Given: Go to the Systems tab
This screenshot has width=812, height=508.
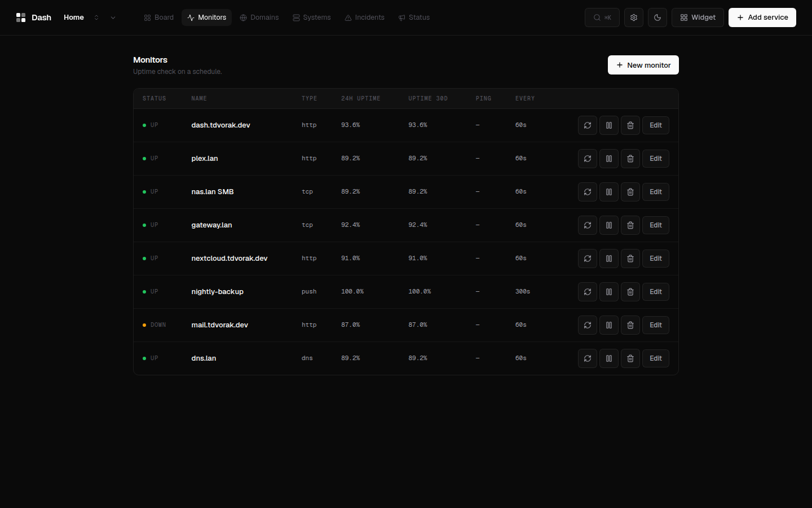Looking at the screenshot, I should point(312,17).
